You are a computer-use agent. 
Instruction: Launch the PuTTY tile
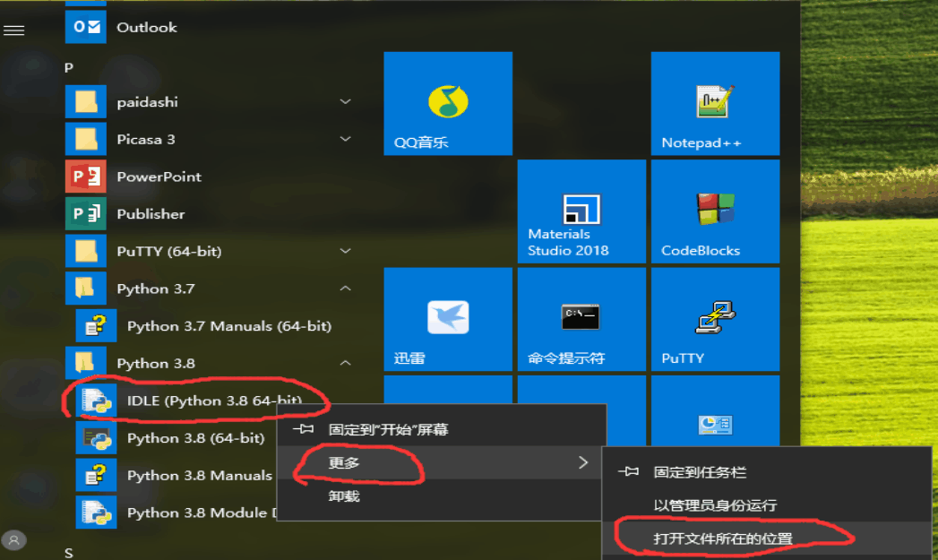pyautogui.click(x=716, y=320)
